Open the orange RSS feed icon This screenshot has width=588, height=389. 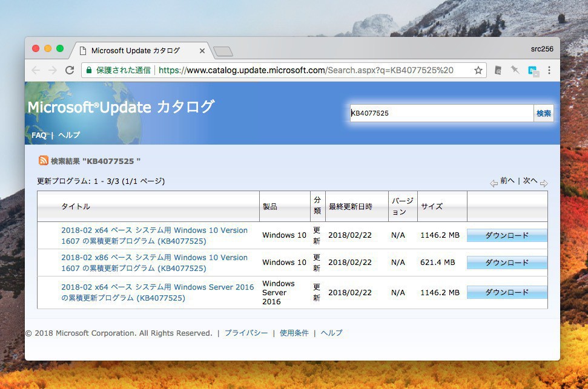pos(44,160)
